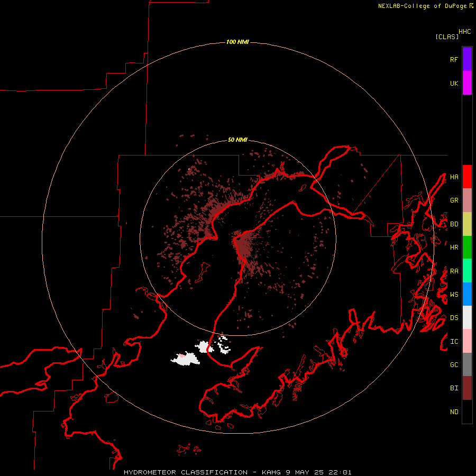Click the HA legend label
476x476 pixels.
pyautogui.click(x=454, y=177)
